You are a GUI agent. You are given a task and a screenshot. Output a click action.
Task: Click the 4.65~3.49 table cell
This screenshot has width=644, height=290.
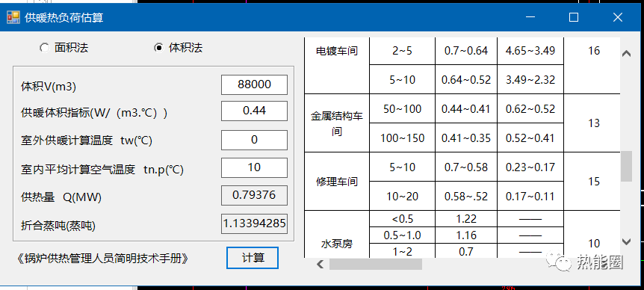[530, 51]
